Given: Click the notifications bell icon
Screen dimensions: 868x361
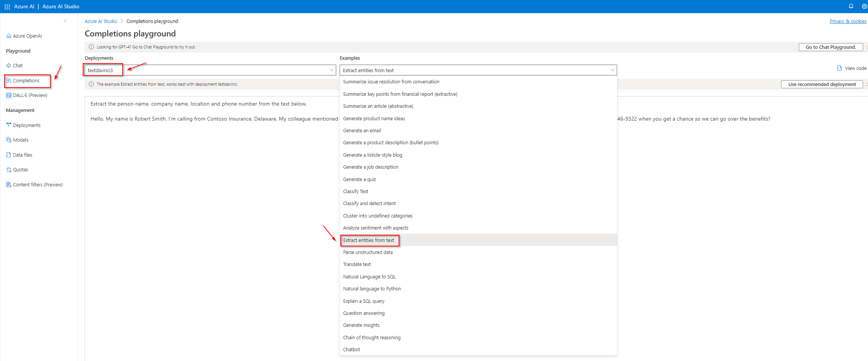Looking at the screenshot, I should click(851, 6).
